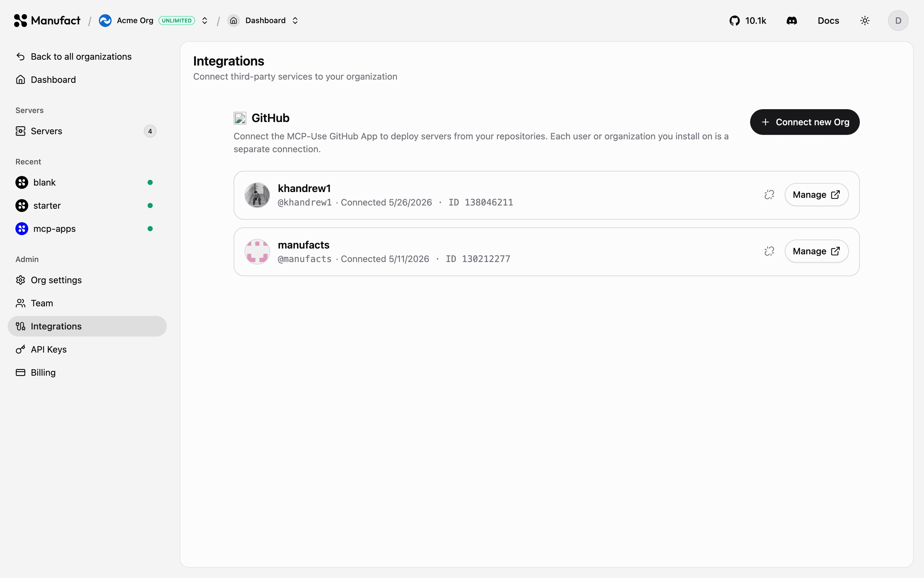Click the Team people icon
924x578 pixels.
21,303
